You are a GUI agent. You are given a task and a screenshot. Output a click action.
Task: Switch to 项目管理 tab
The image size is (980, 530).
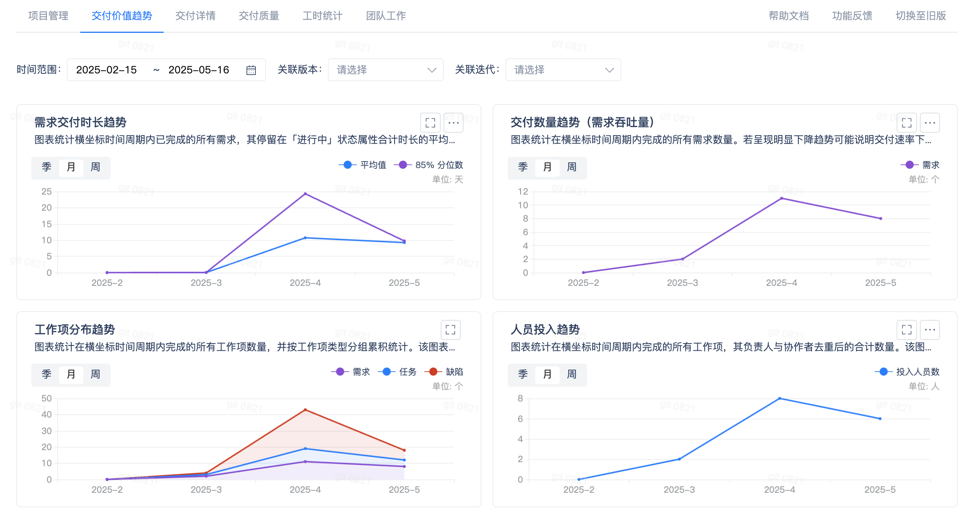point(49,16)
